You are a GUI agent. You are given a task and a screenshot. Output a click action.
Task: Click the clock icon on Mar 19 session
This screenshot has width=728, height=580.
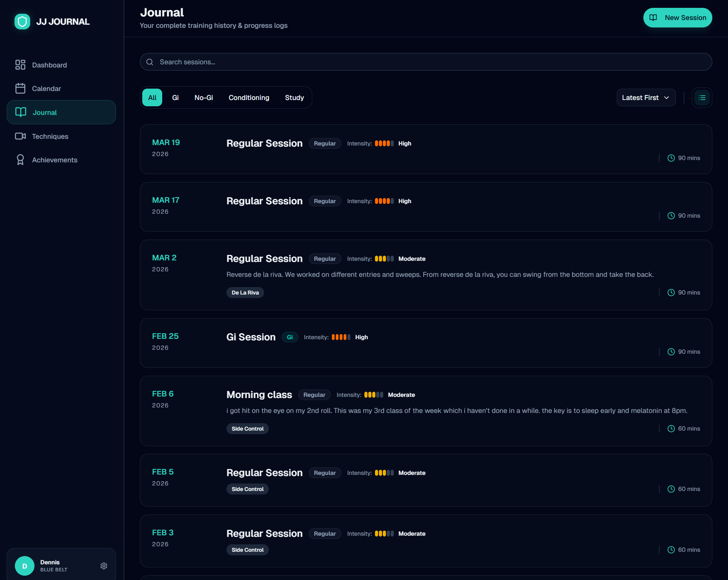pyautogui.click(x=671, y=158)
